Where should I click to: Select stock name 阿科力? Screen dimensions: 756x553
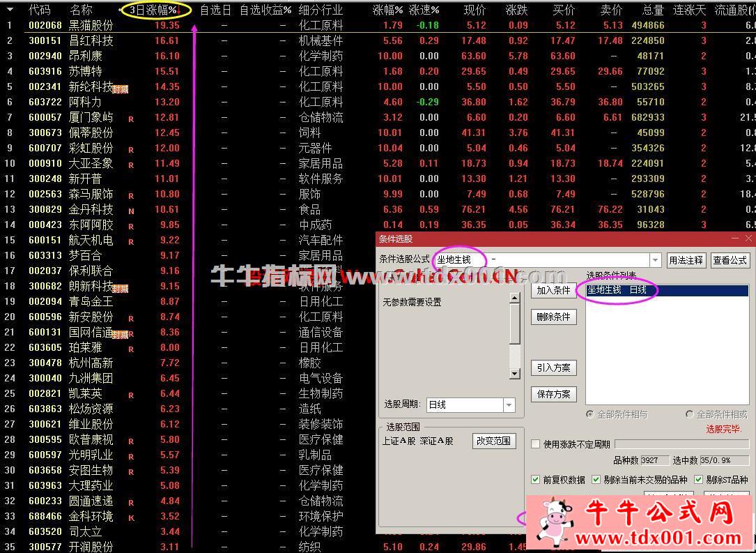(85, 102)
